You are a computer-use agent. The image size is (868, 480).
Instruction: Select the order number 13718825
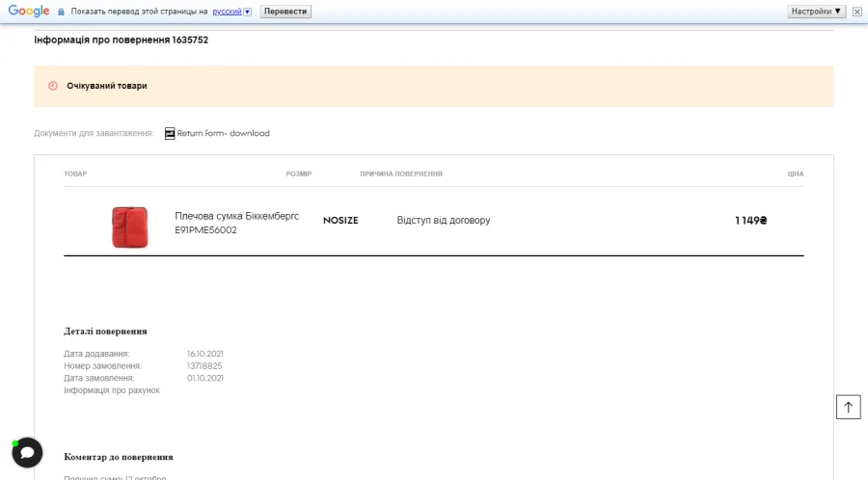click(204, 366)
